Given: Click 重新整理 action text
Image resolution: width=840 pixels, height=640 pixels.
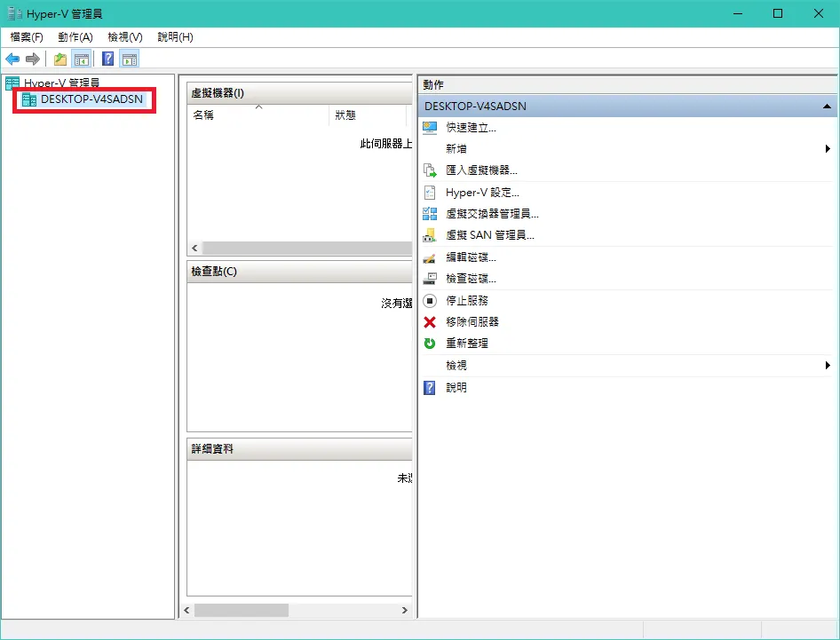Looking at the screenshot, I should [466, 344].
